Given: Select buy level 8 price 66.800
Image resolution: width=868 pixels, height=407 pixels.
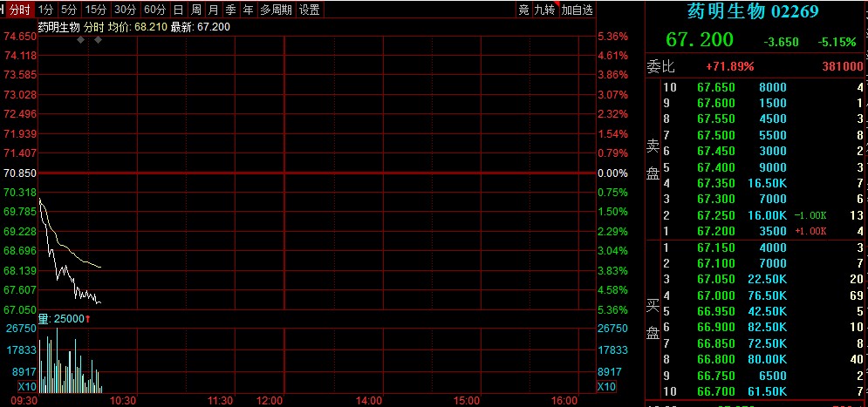Looking at the screenshot, I should click(715, 359).
